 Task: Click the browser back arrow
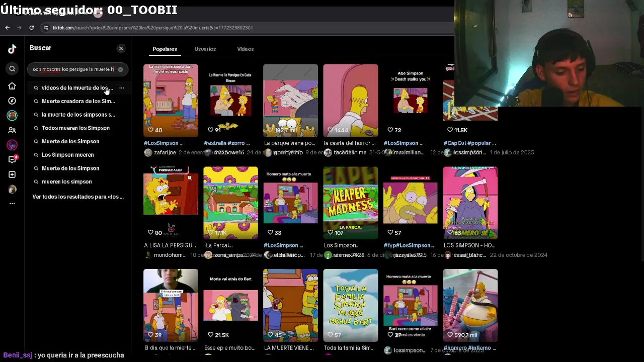(x=7, y=28)
